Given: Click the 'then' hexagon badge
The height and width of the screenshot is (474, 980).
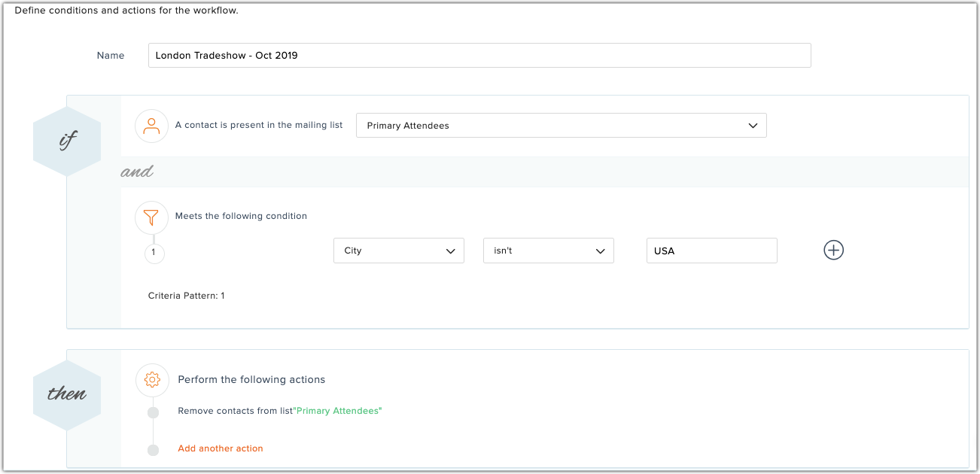Looking at the screenshot, I should tap(67, 394).
